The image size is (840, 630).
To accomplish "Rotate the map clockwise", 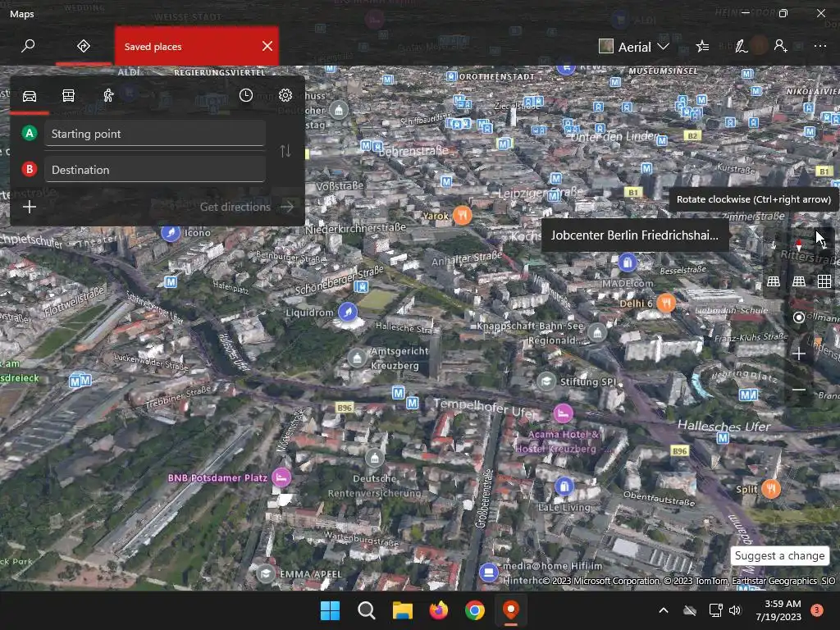I will point(824,245).
